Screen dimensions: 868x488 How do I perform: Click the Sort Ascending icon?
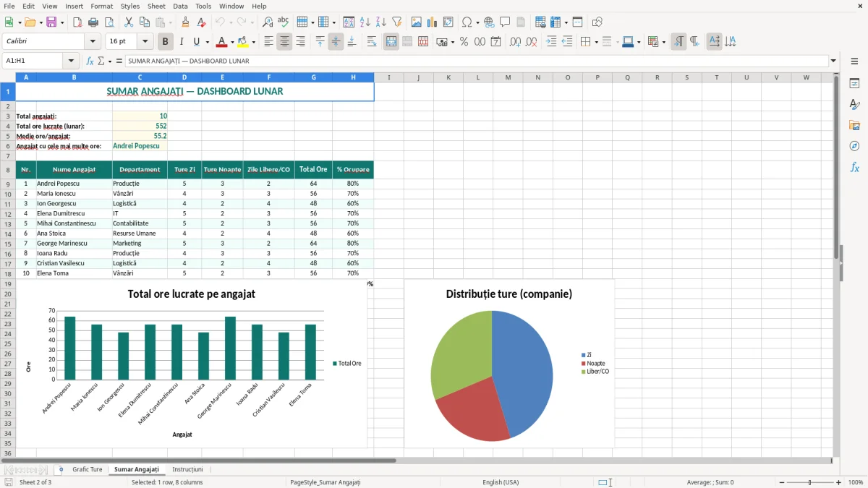coord(365,22)
